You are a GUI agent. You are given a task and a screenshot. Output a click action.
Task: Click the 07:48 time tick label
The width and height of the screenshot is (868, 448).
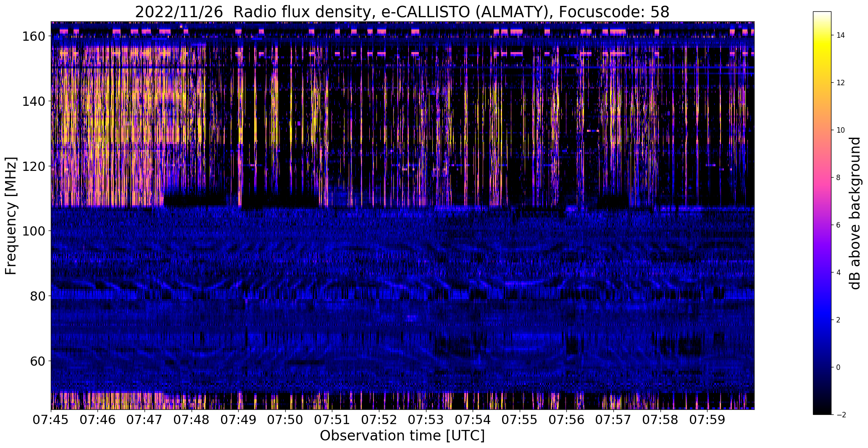pyautogui.click(x=192, y=419)
